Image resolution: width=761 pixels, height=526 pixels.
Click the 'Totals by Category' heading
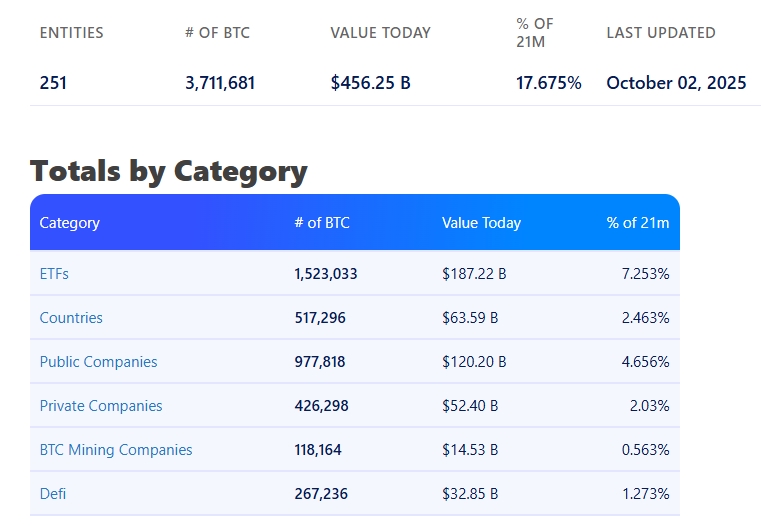168,171
